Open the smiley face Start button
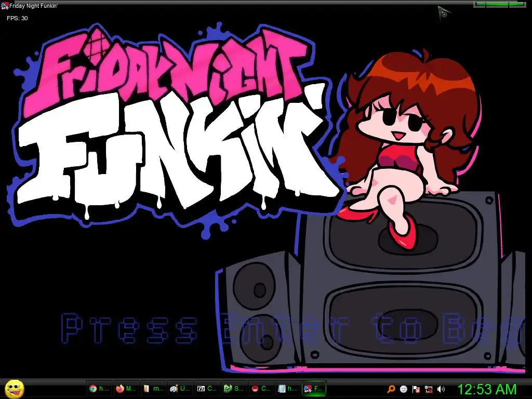The image size is (532, 399). (x=15, y=390)
